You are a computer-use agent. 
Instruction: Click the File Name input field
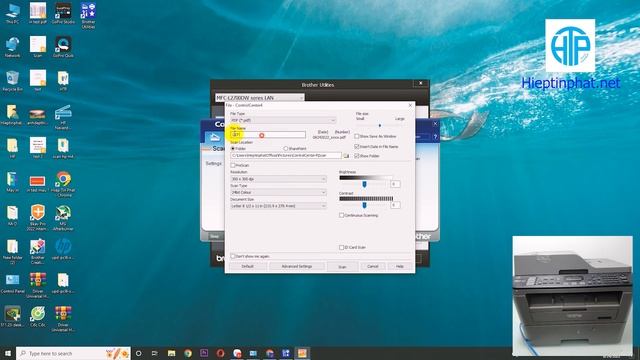tap(268, 135)
